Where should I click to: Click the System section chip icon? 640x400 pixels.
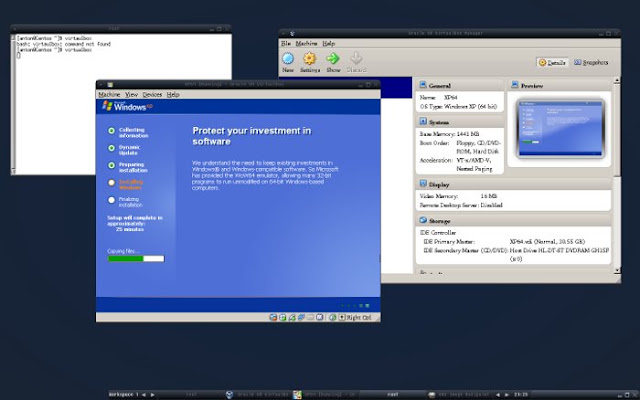(423, 121)
